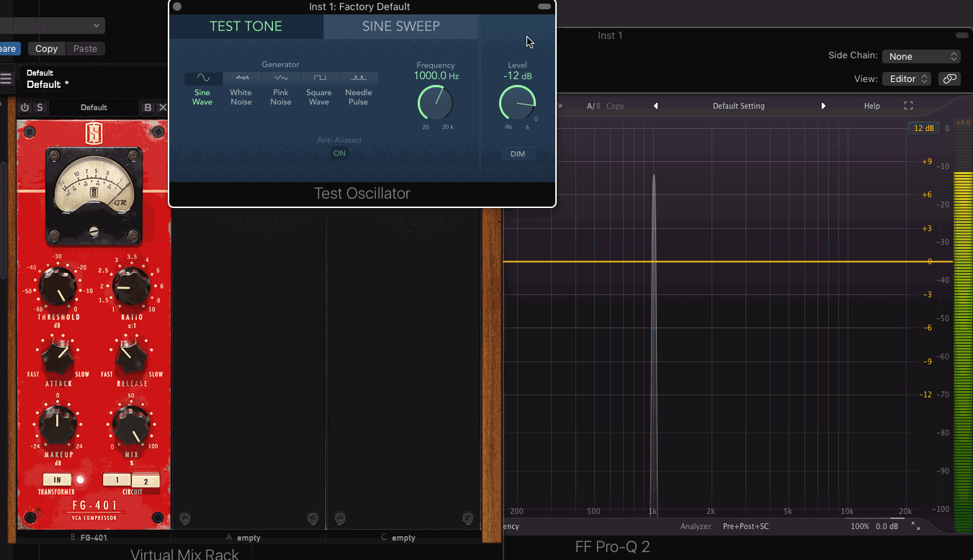Collapse the Test Oscillator window with pill button
This screenshot has width=973, height=560.
(544, 6)
